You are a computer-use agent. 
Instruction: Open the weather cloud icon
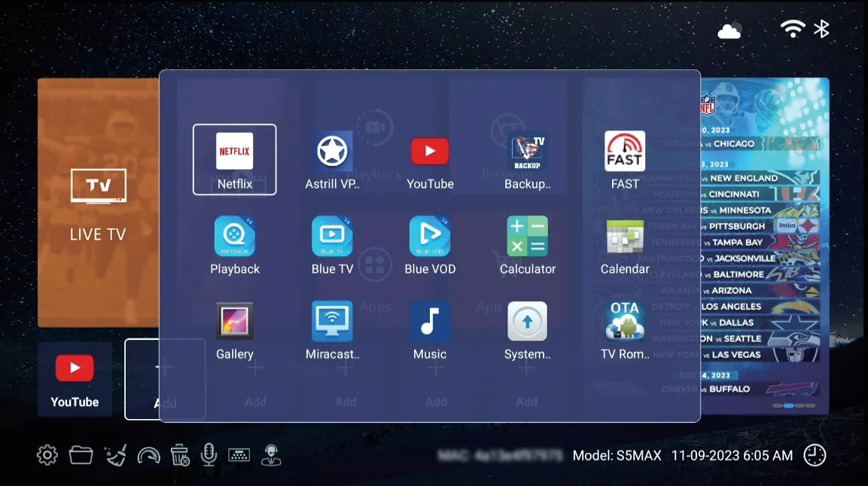729,30
